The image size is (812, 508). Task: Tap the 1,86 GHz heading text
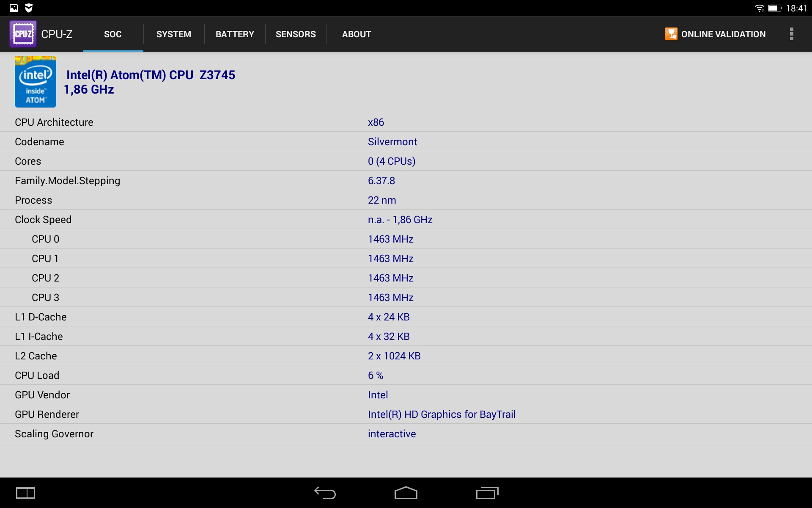[x=89, y=89]
